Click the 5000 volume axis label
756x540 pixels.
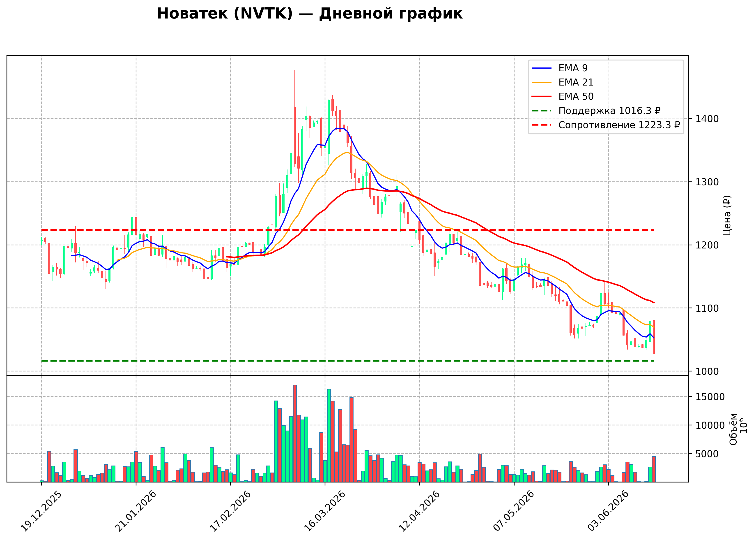pyautogui.click(x=707, y=454)
